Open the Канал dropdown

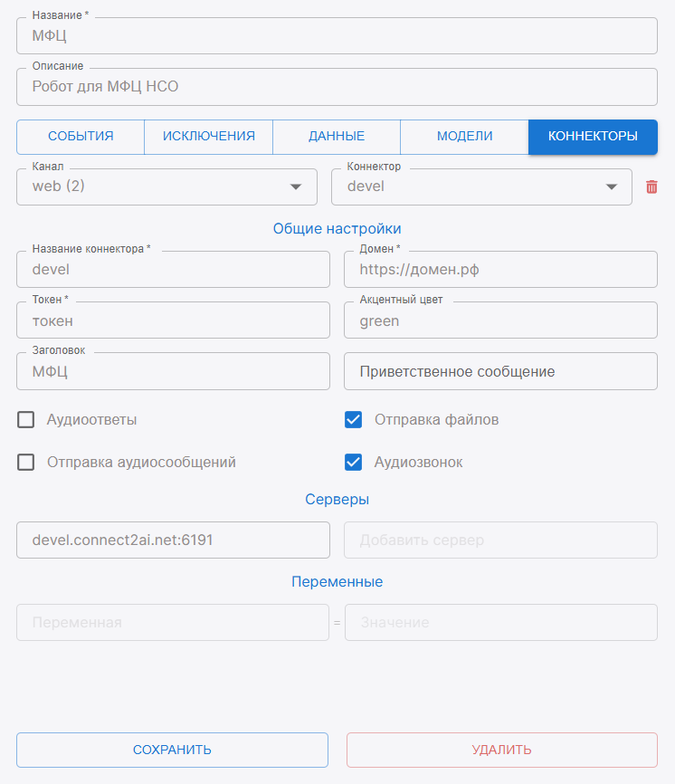click(166, 187)
